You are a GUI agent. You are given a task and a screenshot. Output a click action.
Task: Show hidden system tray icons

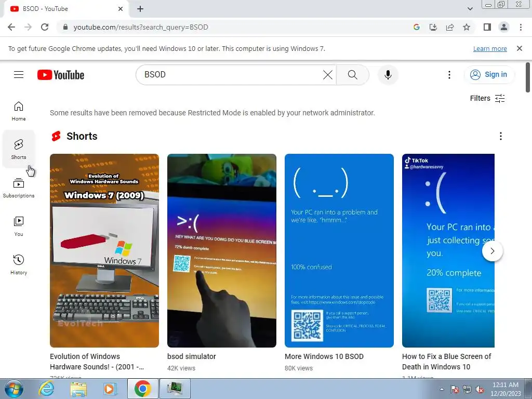442,389
